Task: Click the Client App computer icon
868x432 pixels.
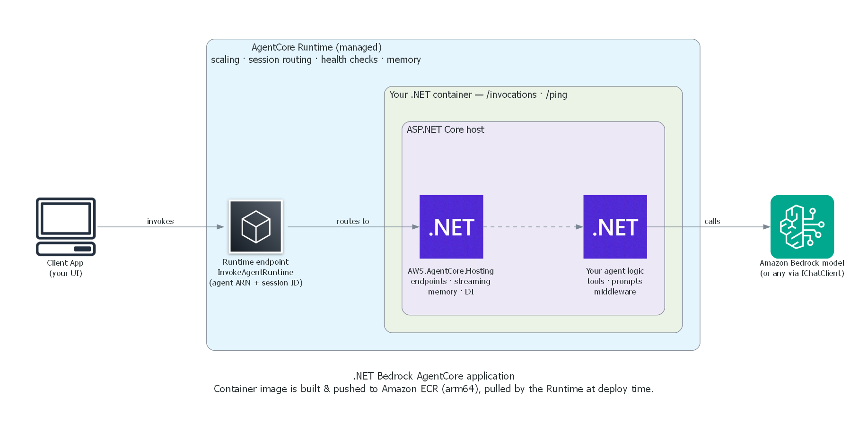Action: 66,227
